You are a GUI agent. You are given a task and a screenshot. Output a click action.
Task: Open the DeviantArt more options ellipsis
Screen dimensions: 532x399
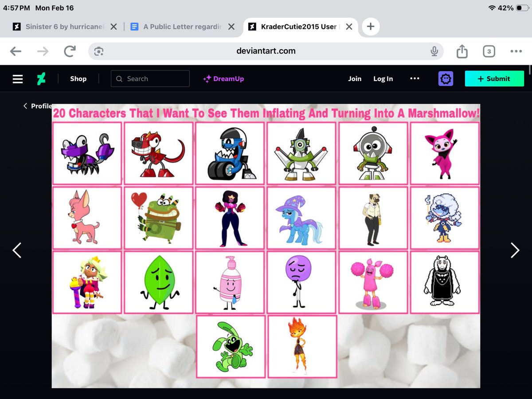pos(415,78)
